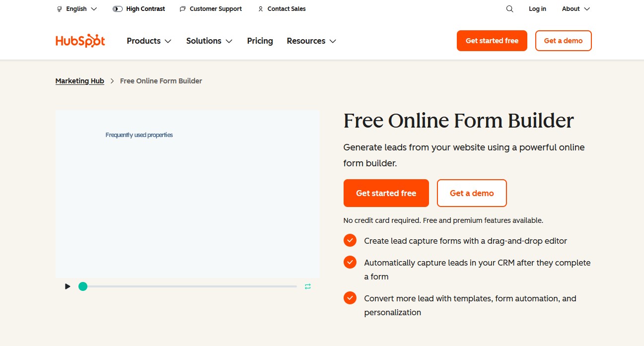Image resolution: width=644 pixels, height=346 pixels.
Task: Click the Free Online Form Builder heading
Action: pos(459,121)
